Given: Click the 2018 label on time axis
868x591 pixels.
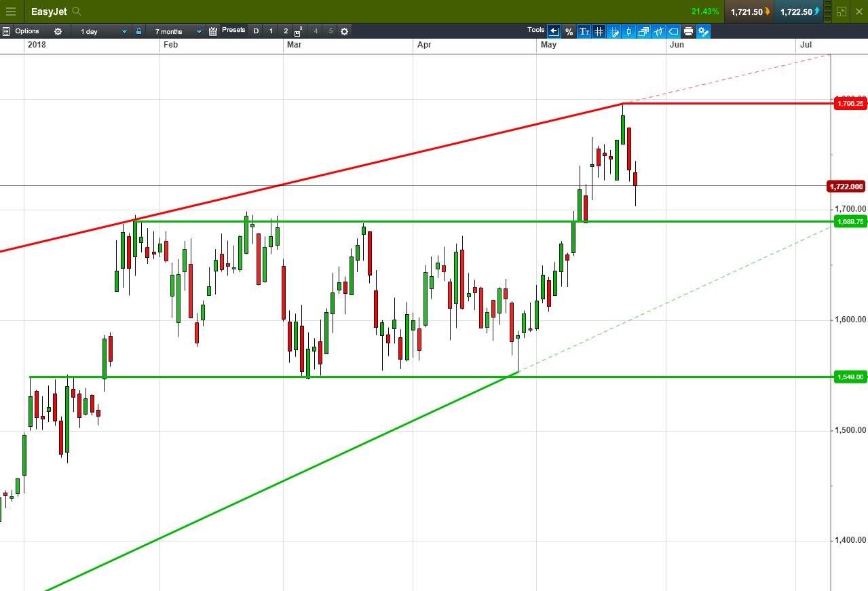Looking at the screenshot, I should (37, 45).
